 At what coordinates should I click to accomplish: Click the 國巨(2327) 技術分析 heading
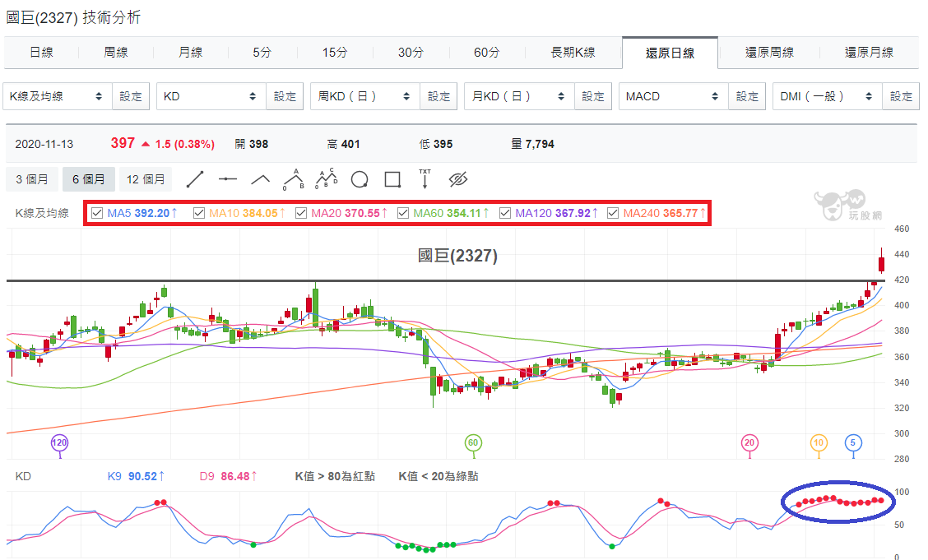tap(73, 17)
